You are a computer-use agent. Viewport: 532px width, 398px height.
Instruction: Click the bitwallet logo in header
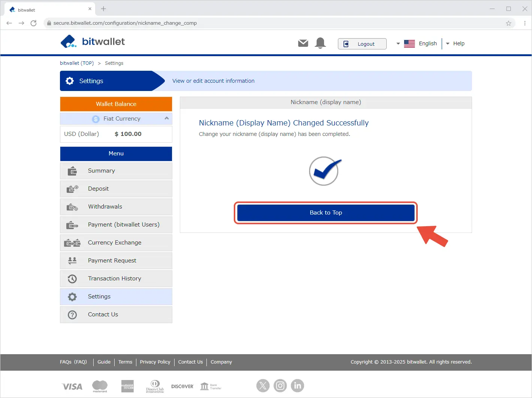[x=93, y=42]
